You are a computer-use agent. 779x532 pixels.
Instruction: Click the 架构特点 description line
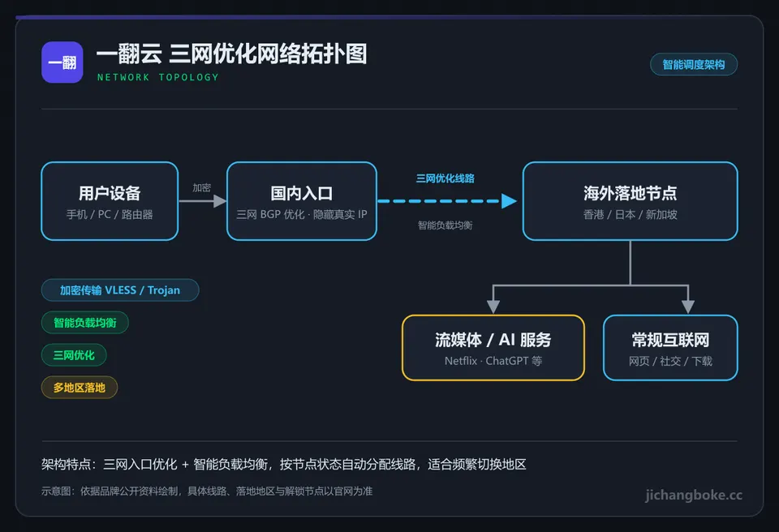click(284, 465)
